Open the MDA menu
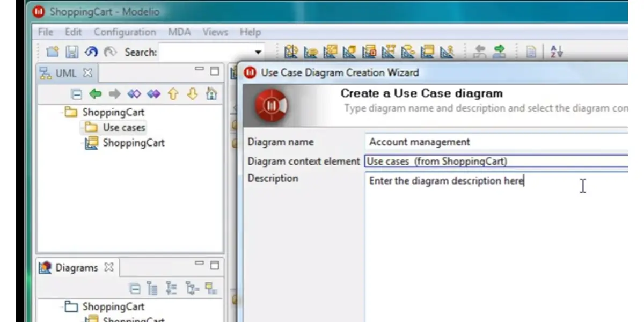This screenshot has width=644, height=322. (179, 32)
